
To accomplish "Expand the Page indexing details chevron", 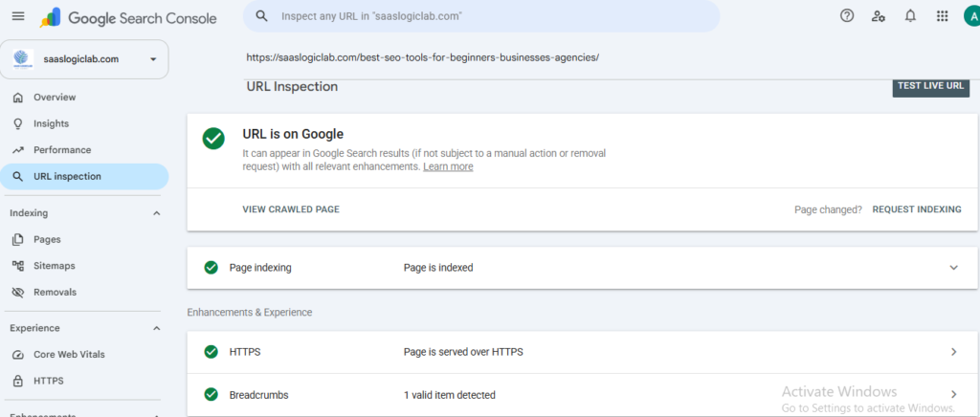I will [x=954, y=268].
